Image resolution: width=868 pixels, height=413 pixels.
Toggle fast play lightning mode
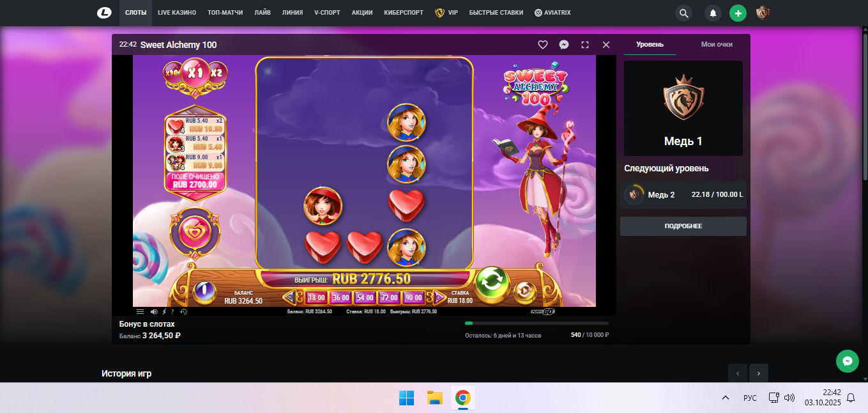coord(164,312)
